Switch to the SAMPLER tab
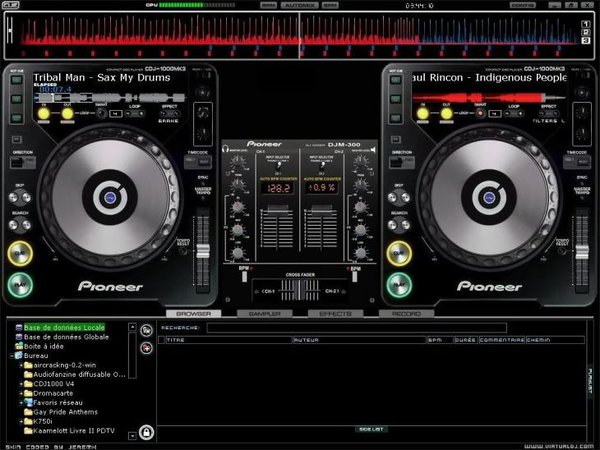Viewport: 600px width, 450px height. point(265,313)
